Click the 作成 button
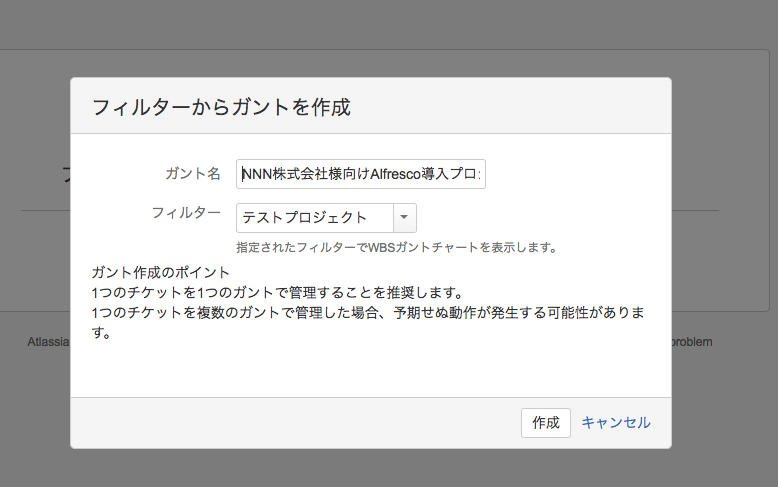The height and width of the screenshot is (487, 778). tap(546, 423)
